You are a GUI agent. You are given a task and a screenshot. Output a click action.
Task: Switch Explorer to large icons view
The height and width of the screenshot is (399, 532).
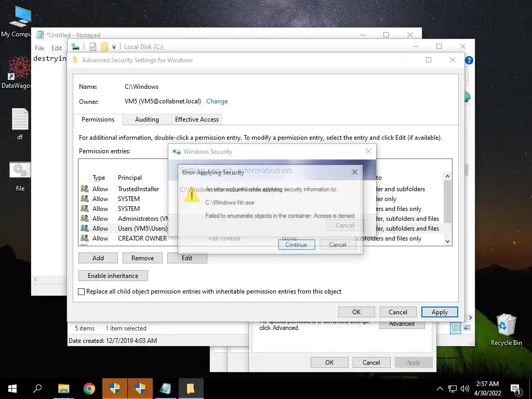click(467, 328)
